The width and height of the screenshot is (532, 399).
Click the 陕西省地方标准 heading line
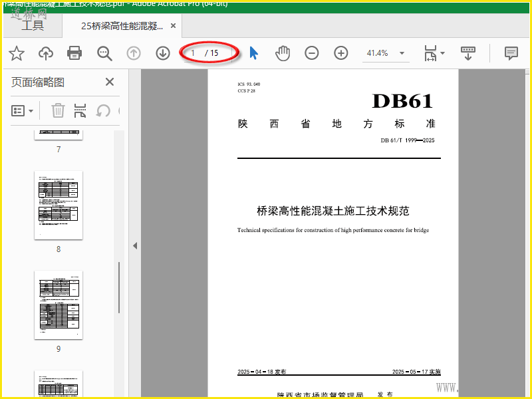click(x=336, y=124)
